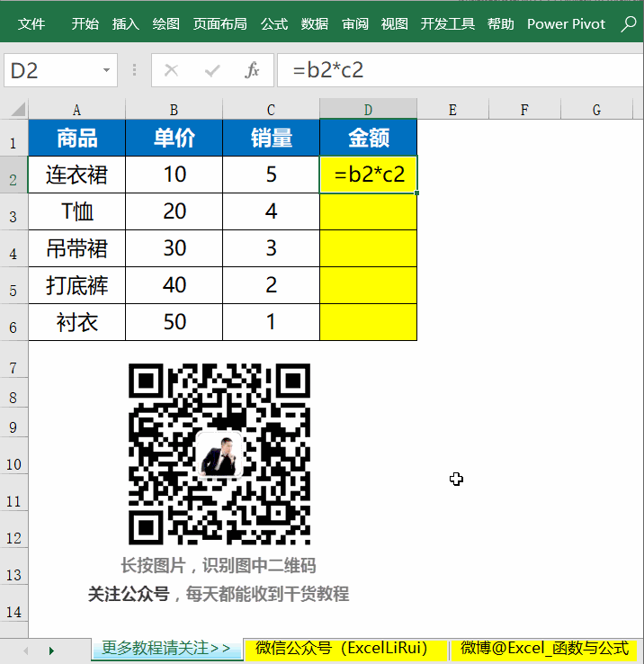Click the formula bar showing =b2*c2
Image resolution: width=644 pixels, height=664 pixels.
[461, 70]
